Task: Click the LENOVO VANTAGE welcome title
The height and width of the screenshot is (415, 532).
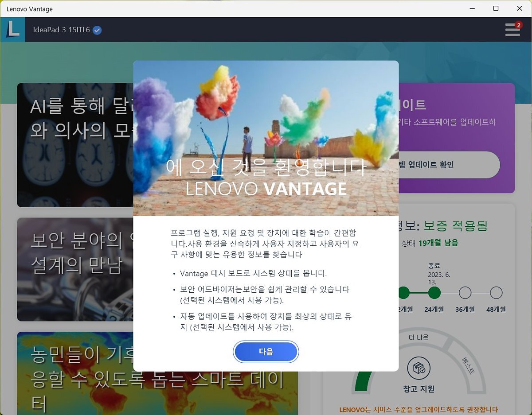Action: pyautogui.click(x=266, y=189)
